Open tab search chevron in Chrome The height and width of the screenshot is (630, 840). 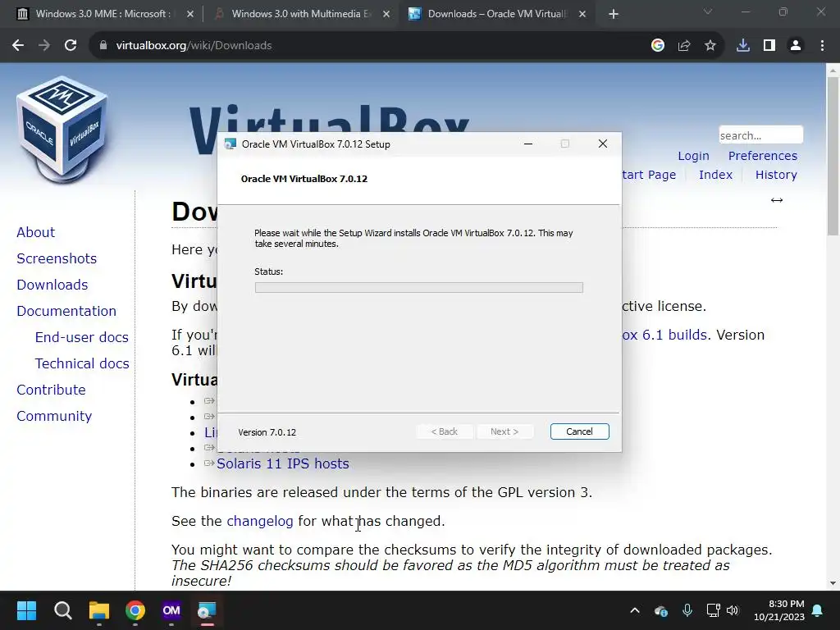click(708, 11)
